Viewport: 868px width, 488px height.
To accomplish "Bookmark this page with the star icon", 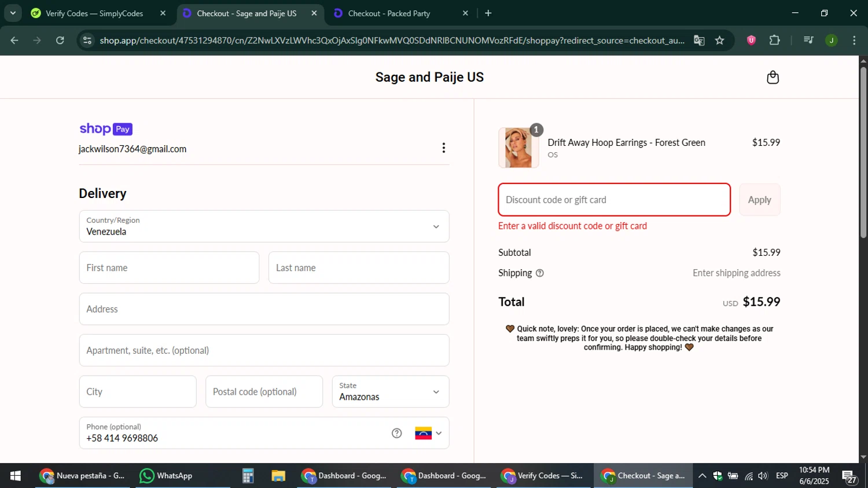I will 719,40.
